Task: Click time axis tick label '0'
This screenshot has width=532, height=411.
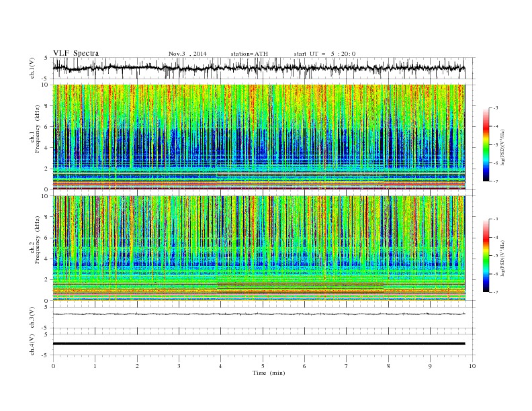Action: point(53,366)
